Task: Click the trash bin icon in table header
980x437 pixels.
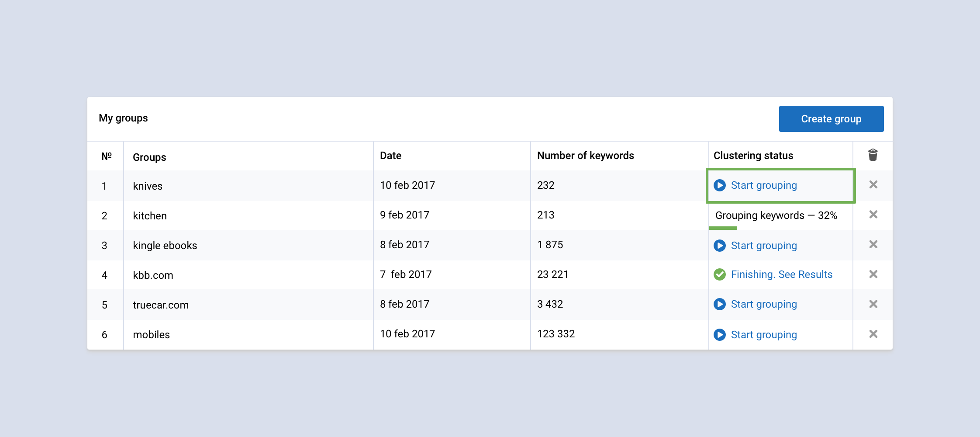Action: click(873, 155)
